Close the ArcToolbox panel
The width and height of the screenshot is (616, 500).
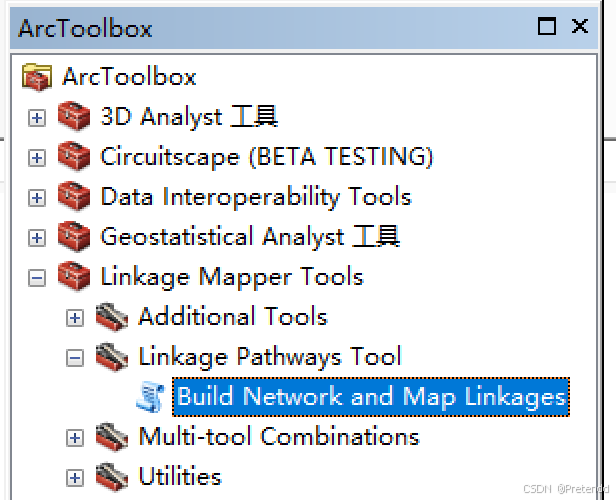(580, 26)
